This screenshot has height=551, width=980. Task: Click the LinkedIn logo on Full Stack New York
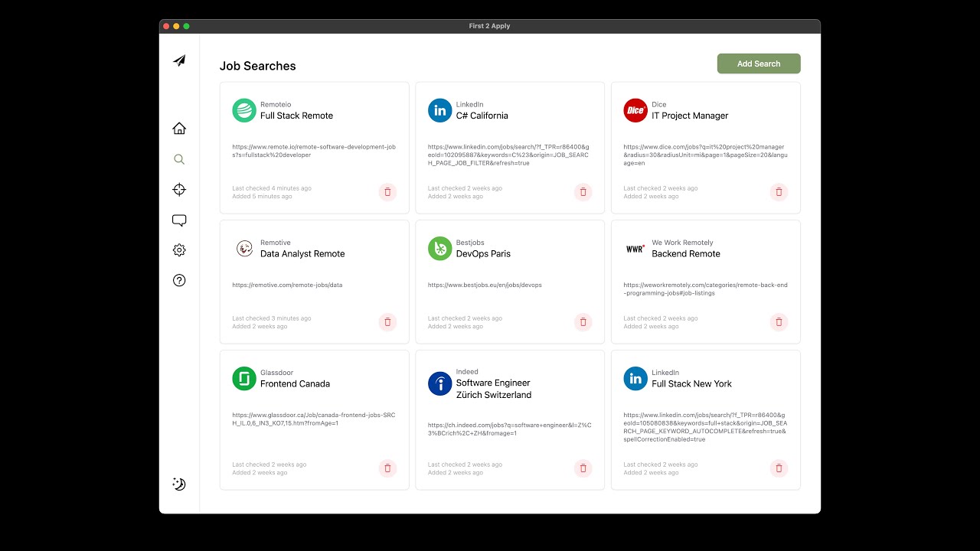635,379
